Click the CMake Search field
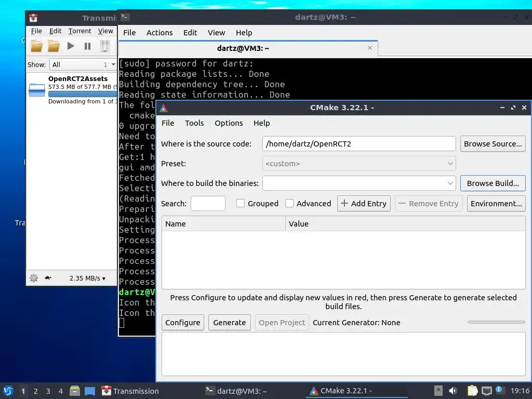The width and height of the screenshot is (532, 399). [x=208, y=203]
